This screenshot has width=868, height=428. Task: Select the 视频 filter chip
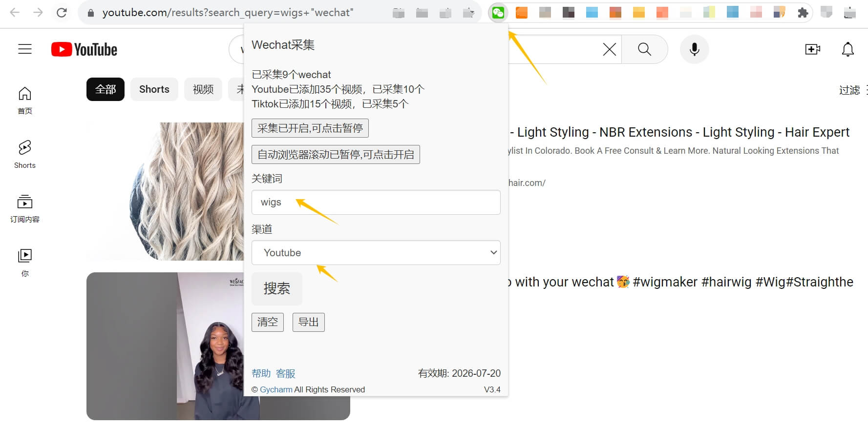tap(203, 89)
